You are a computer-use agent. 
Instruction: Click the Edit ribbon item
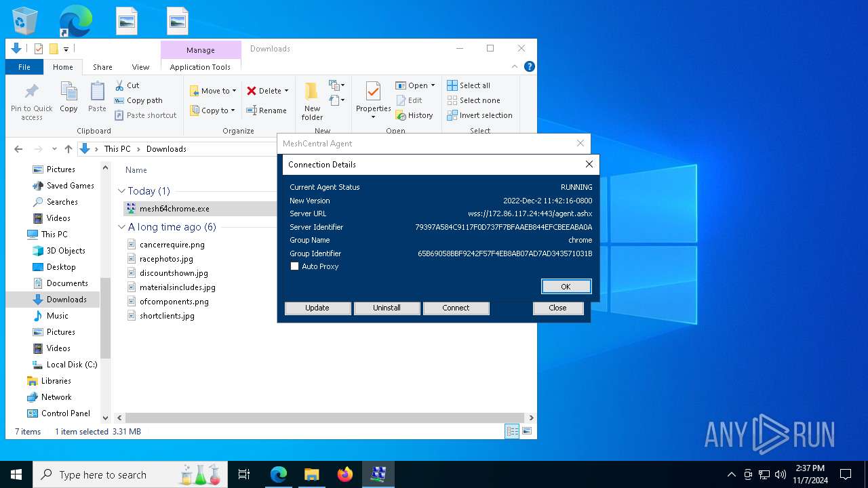pyautogui.click(x=409, y=100)
